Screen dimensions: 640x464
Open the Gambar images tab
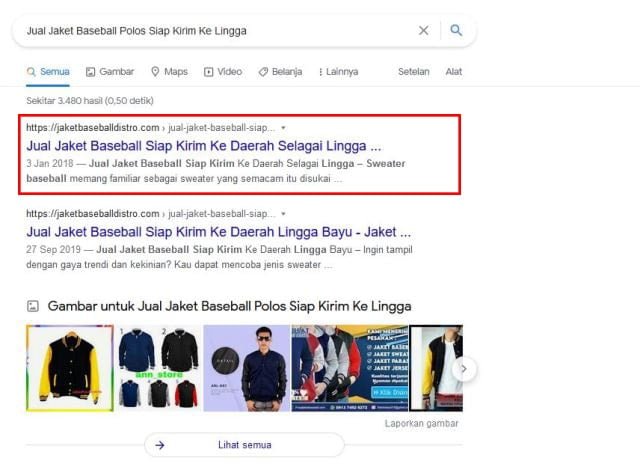point(110,72)
